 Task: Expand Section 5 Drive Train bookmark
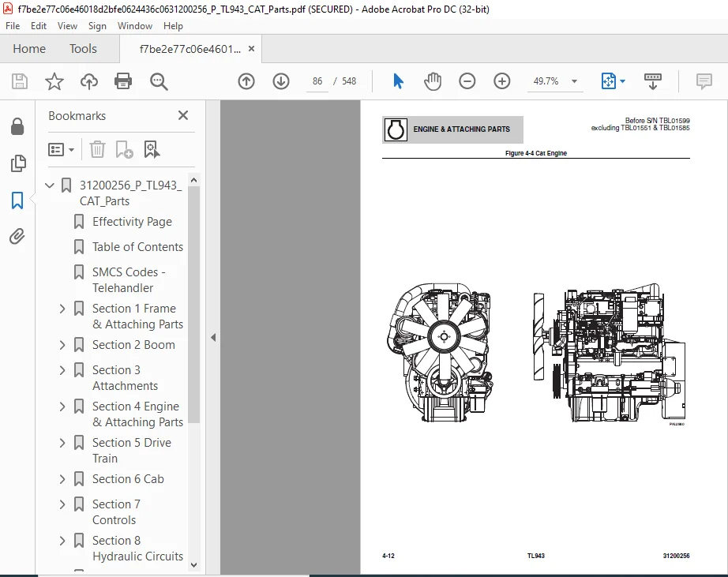coord(62,442)
